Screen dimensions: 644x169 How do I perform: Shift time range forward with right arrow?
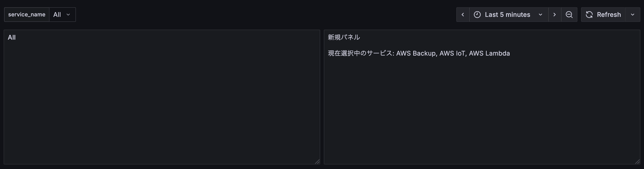click(x=555, y=15)
